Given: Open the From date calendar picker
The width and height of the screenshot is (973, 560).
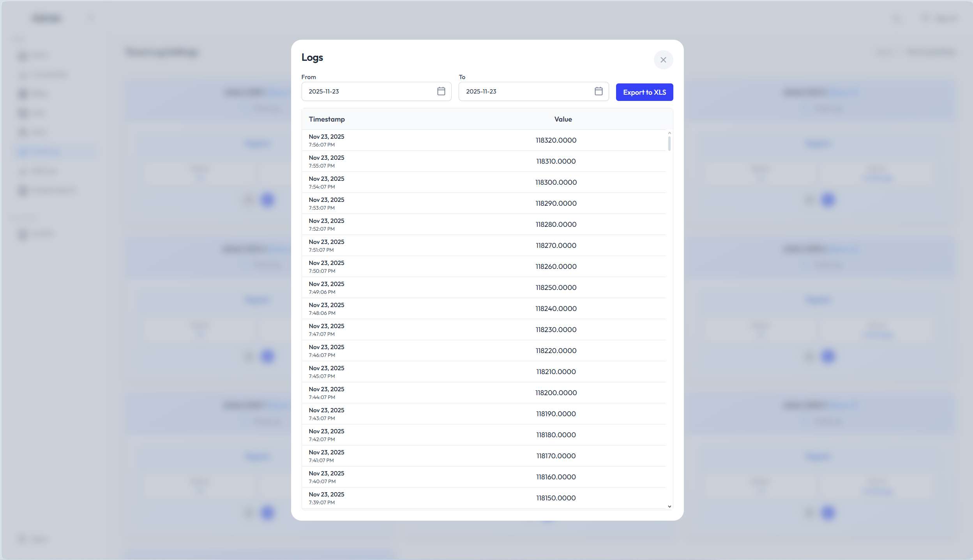Looking at the screenshot, I should [x=441, y=91].
